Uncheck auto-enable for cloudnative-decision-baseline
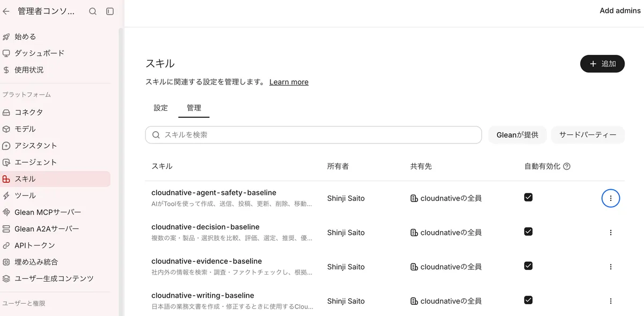 tap(528, 232)
